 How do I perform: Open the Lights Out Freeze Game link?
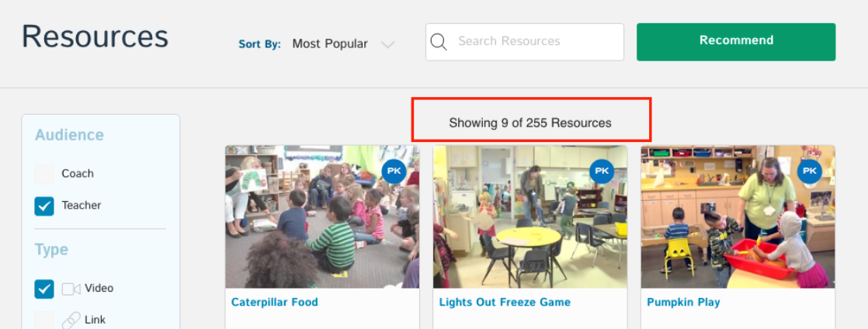pos(505,303)
